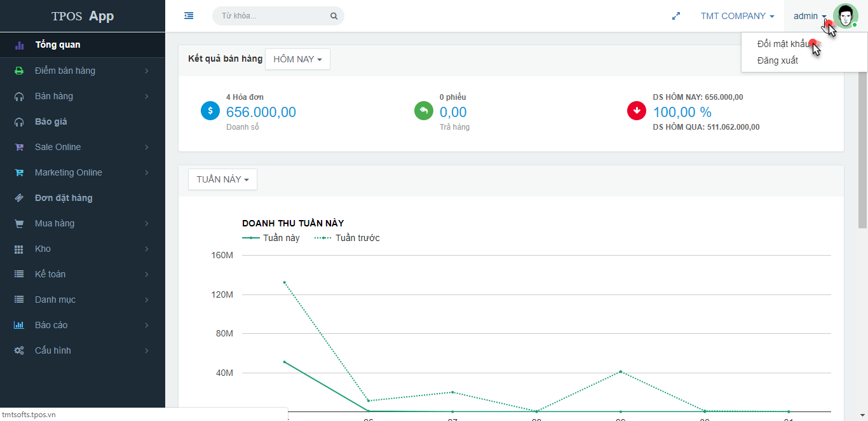Screen dimensions: 868x421
Task: Click the blue dollar revenue icon
Action: pos(210,111)
